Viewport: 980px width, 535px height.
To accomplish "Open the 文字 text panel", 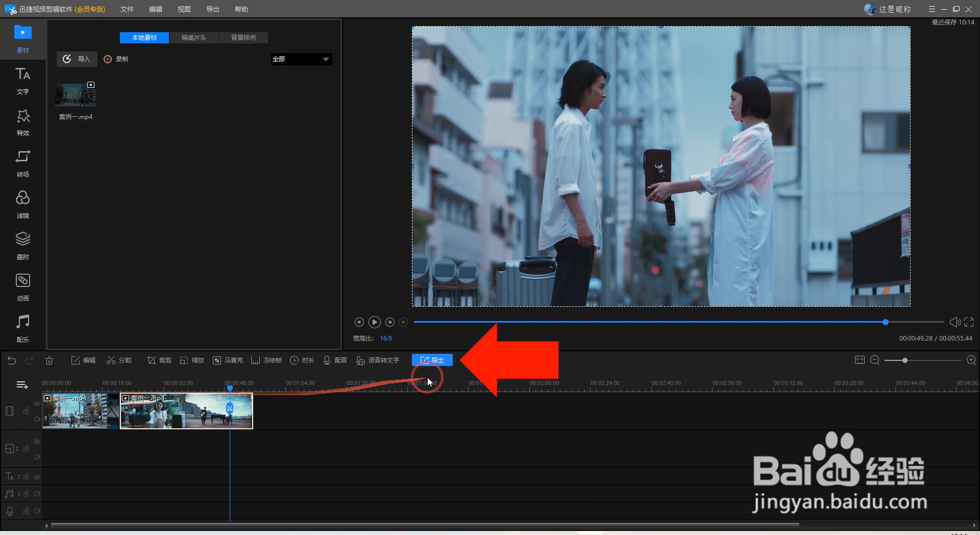I will click(22, 81).
